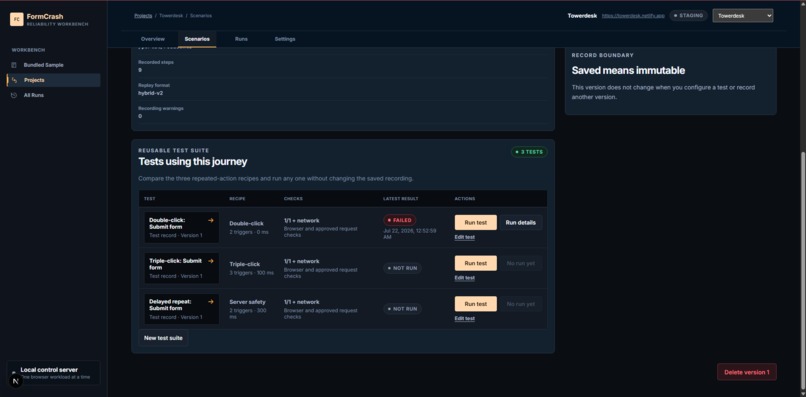Viewport: 806px width, 397px height.
Task: Switch to the Scenarios tab
Action: [x=197, y=39]
